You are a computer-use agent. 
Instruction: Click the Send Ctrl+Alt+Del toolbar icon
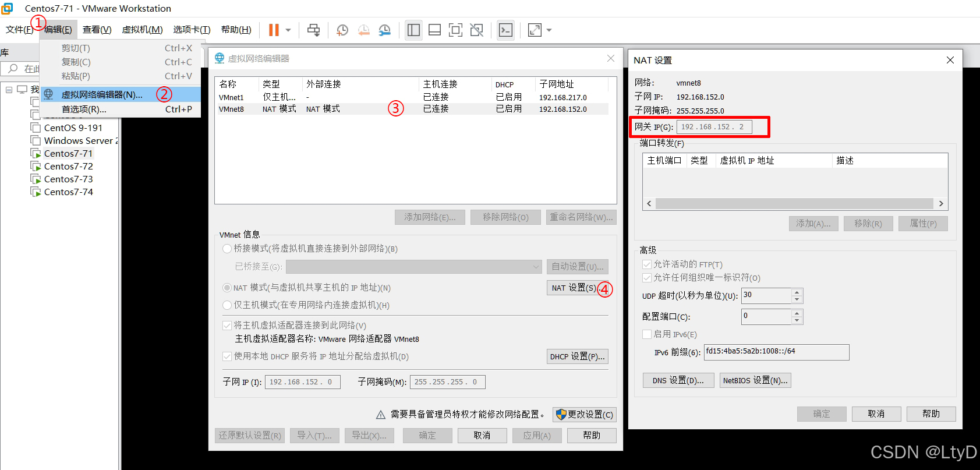click(314, 30)
